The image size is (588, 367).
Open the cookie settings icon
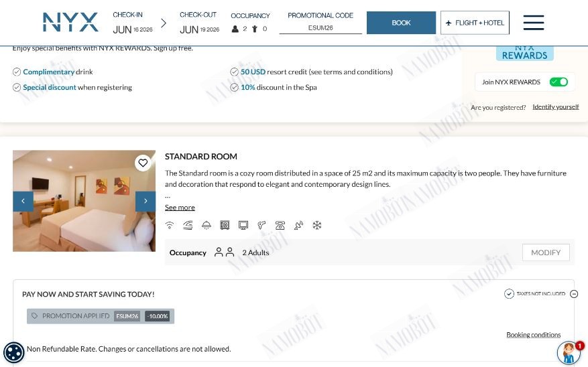tap(14, 353)
